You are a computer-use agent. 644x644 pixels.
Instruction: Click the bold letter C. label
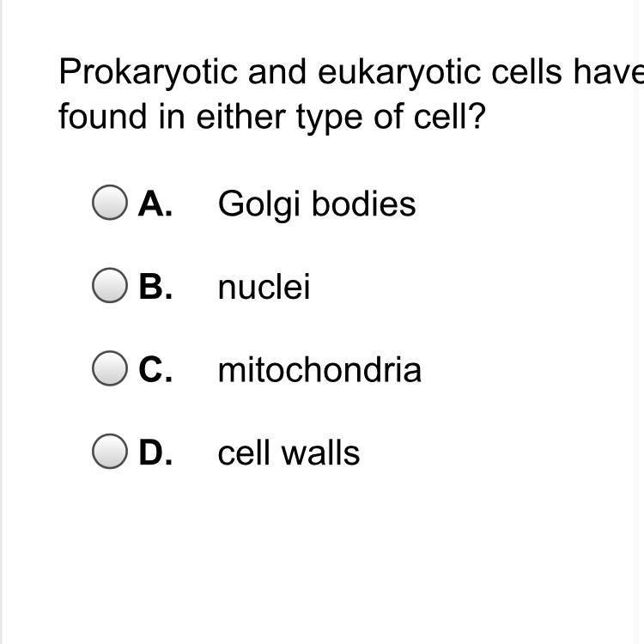[155, 369]
